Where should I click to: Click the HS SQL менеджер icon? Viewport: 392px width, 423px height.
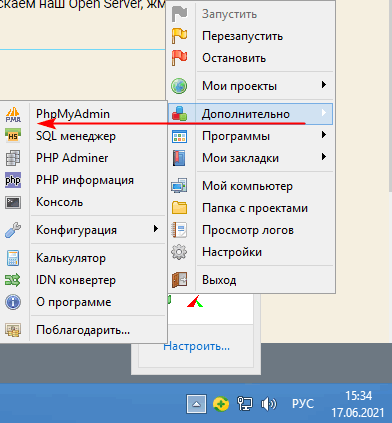coord(13,136)
